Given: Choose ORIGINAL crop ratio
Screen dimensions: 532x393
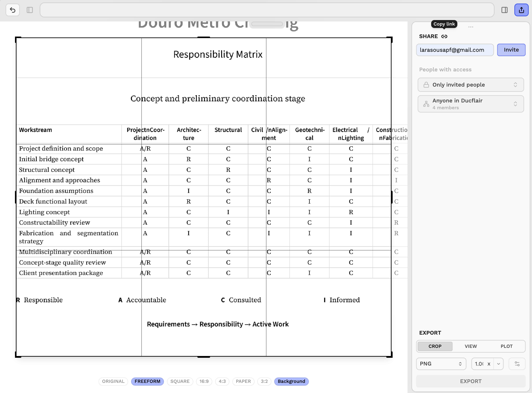Looking at the screenshot, I should (113, 381).
